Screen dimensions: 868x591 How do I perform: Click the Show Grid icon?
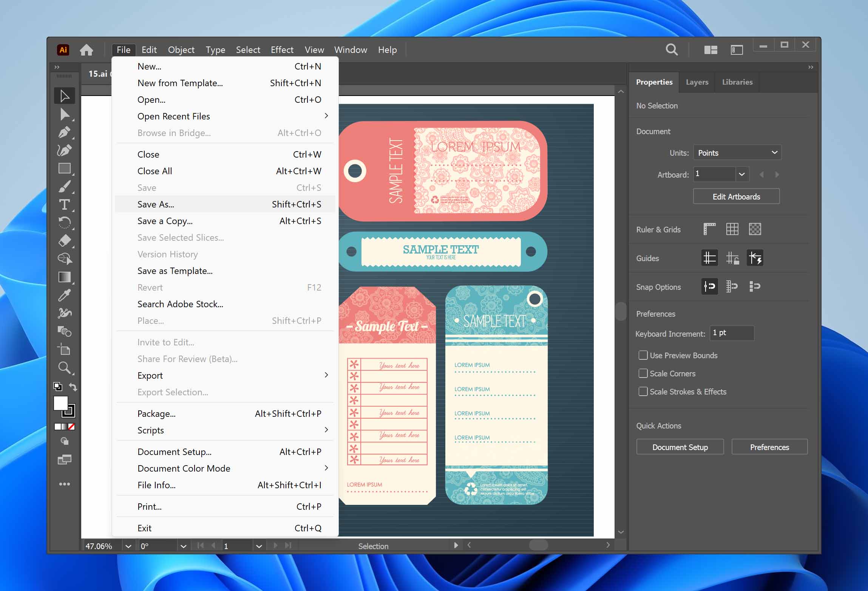point(732,229)
